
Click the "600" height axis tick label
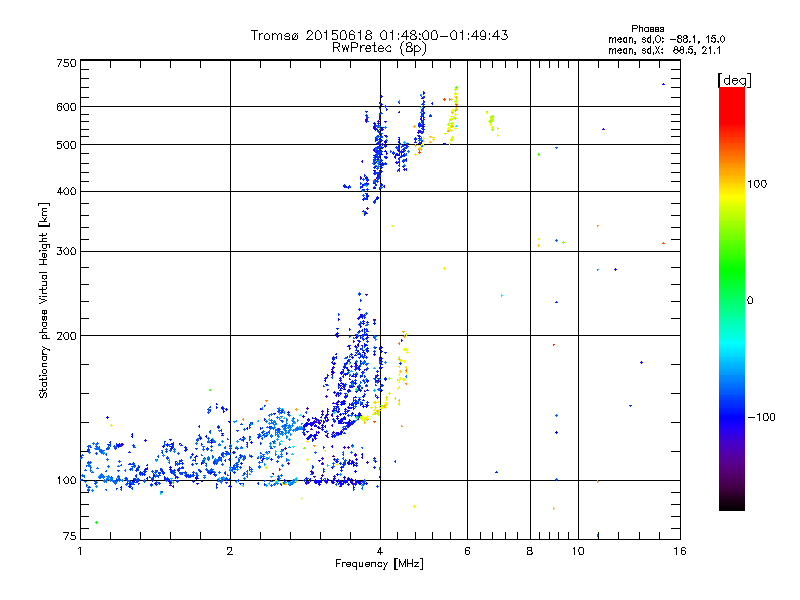pos(66,107)
